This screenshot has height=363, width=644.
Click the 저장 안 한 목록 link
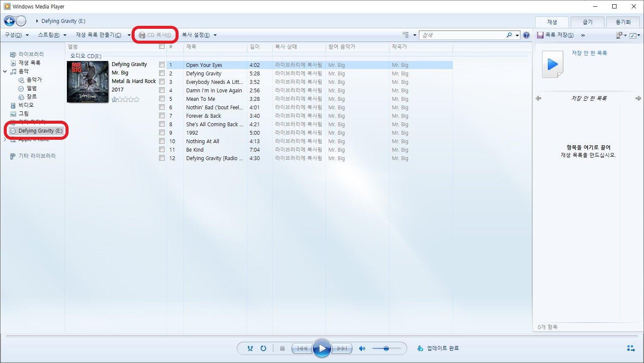[x=589, y=53]
